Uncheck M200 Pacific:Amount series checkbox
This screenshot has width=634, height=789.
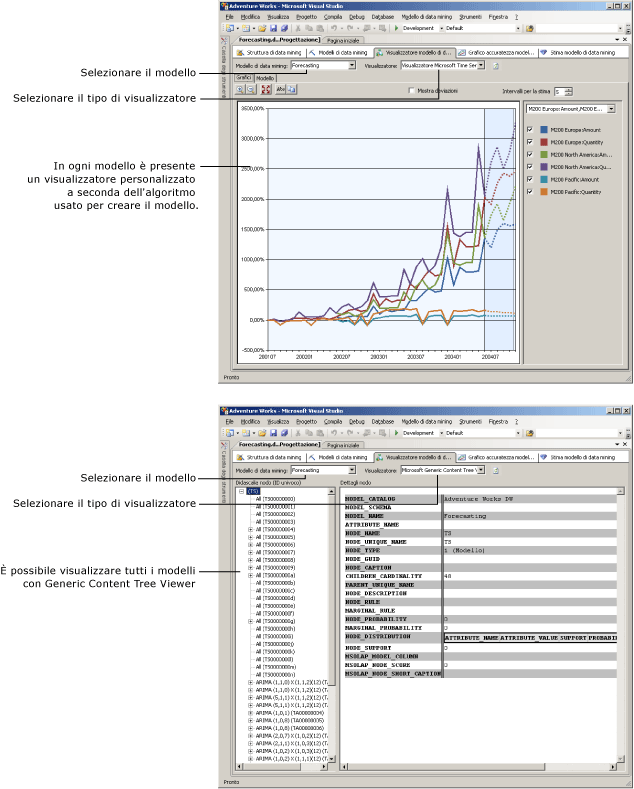coord(529,179)
